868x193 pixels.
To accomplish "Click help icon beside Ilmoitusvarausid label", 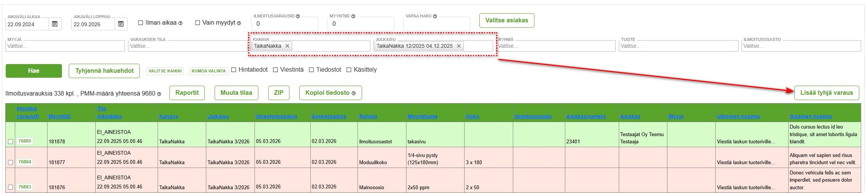I will point(298,16).
